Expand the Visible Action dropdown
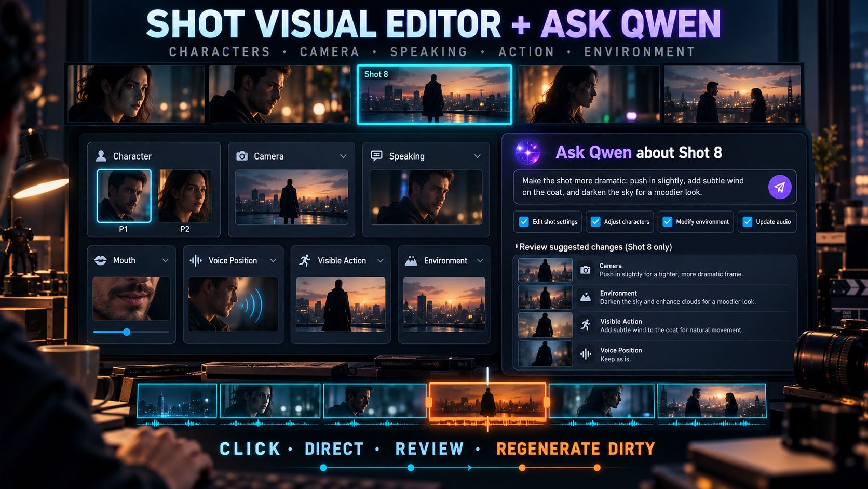Image resolution: width=868 pixels, height=489 pixels. pyautogui.click(x=381, y=260)
